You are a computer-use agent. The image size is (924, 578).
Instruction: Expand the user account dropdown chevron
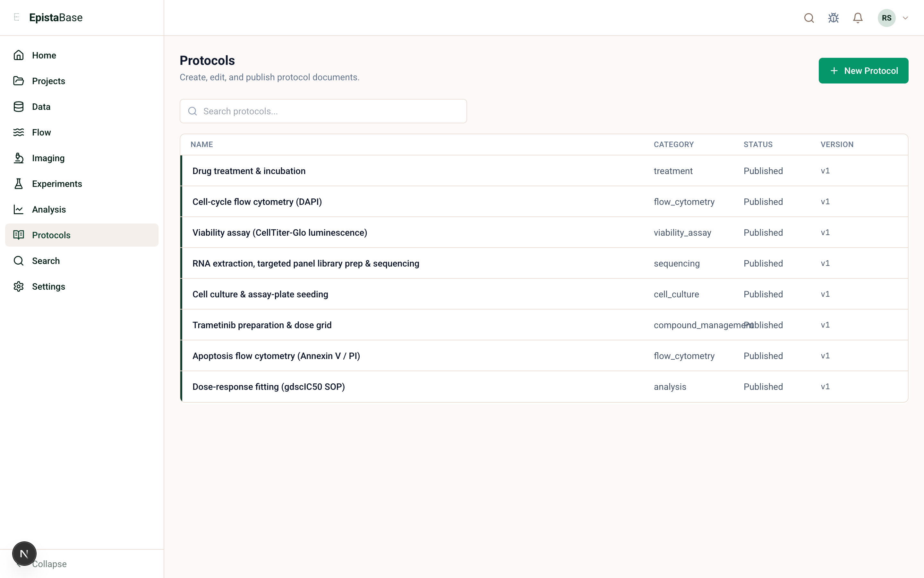pos(905,18)
